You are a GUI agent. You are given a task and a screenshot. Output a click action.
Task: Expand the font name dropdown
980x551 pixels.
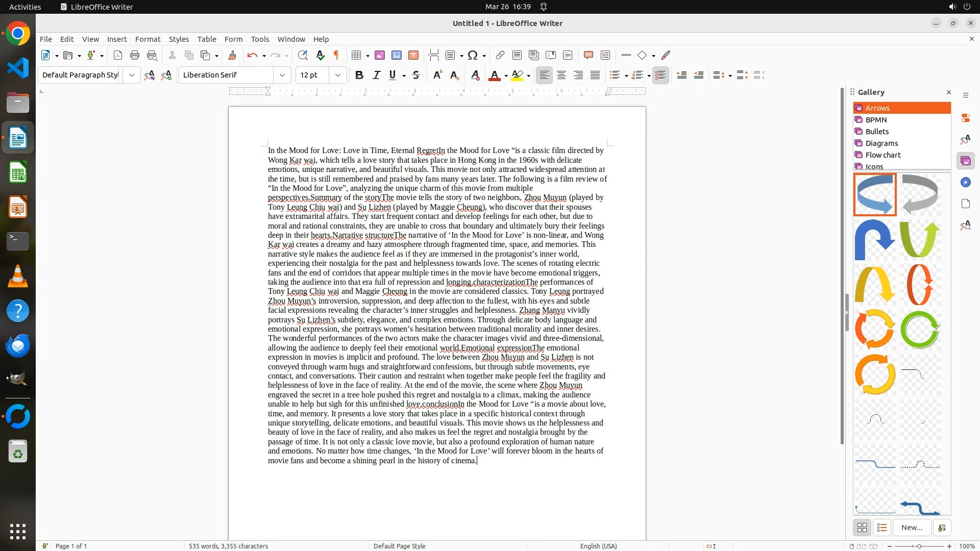[282, 75]
